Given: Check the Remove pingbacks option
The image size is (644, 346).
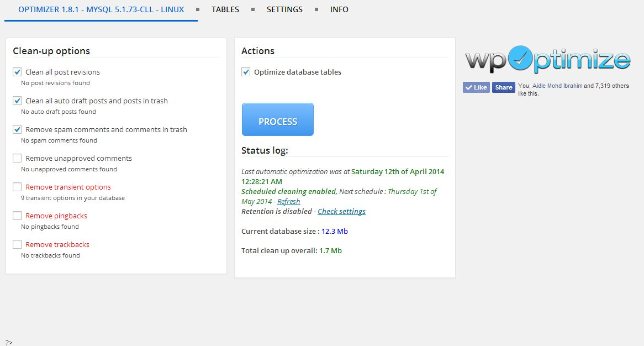Looking at the screenshot, I should (x=17, y=216).
